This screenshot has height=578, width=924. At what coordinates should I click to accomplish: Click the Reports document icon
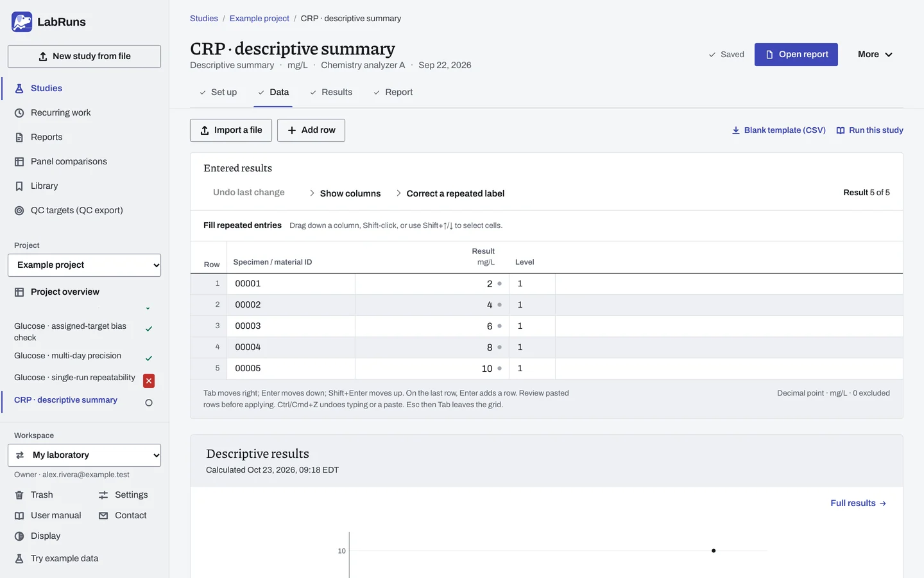pyautogui.click(x=19, y=137)
